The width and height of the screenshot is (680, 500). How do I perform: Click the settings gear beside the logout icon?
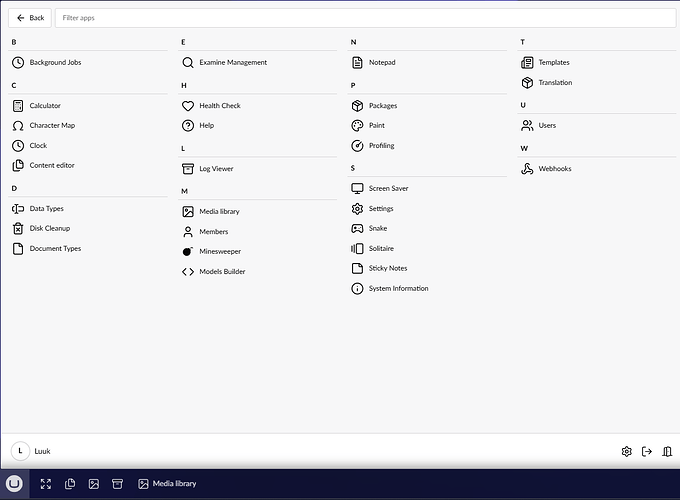click(626, 451)
